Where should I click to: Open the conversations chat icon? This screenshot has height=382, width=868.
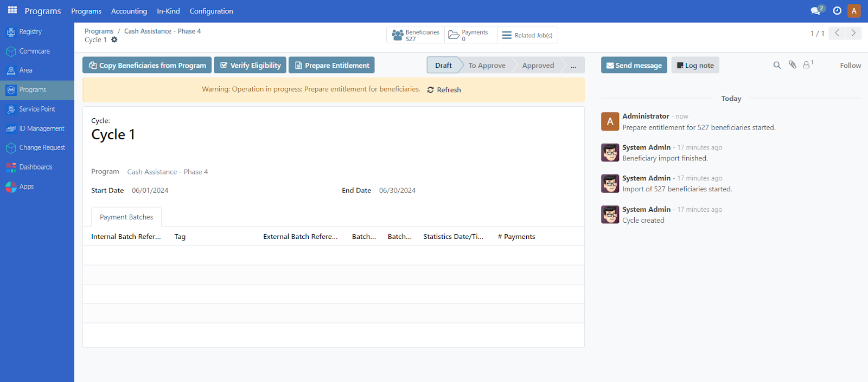(x=816, y=11)
